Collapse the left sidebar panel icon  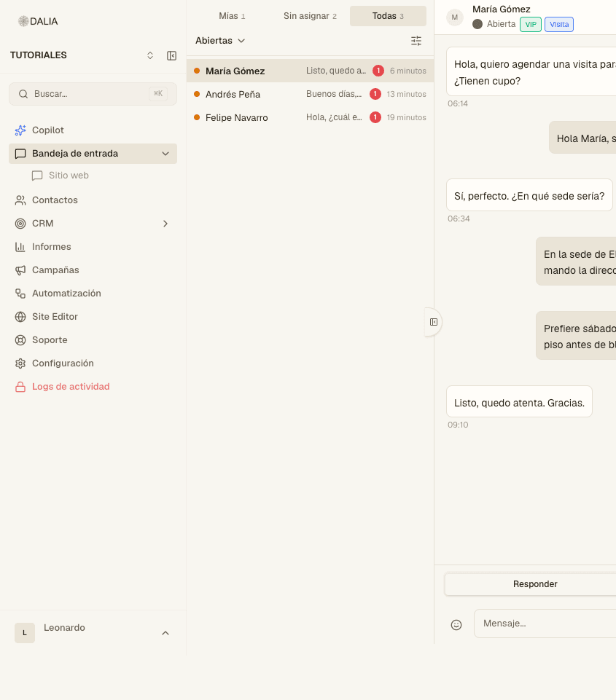[x=171, y=55]
